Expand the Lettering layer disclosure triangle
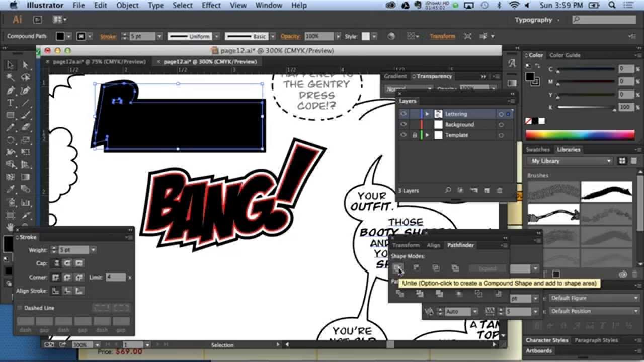 coord(427,114)
